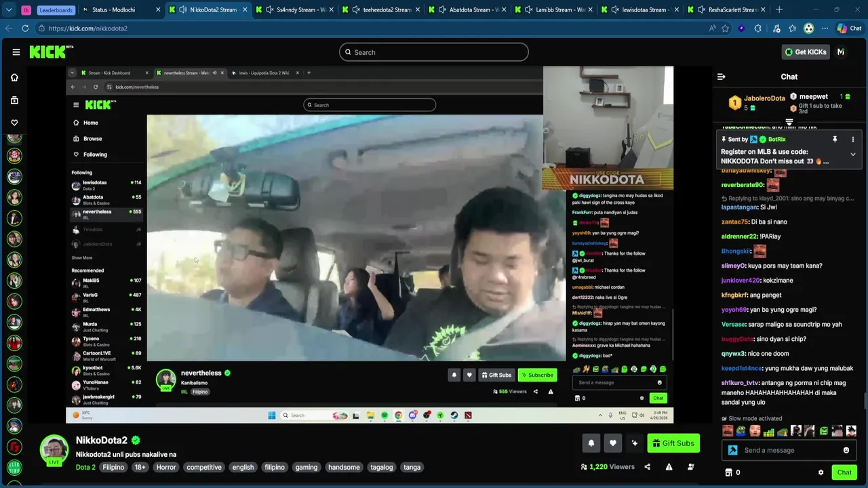Open Copilot Chat button in toolbar
The image size is (868, 488).
click(x=849, y=28)
